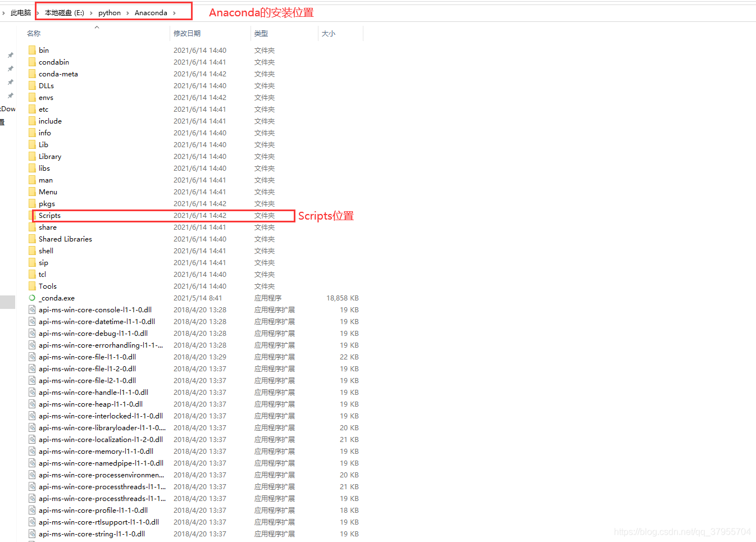Select api-ms-win-core-file-l1-1-0.dll

pyautogui.click(x=87, y=357)
